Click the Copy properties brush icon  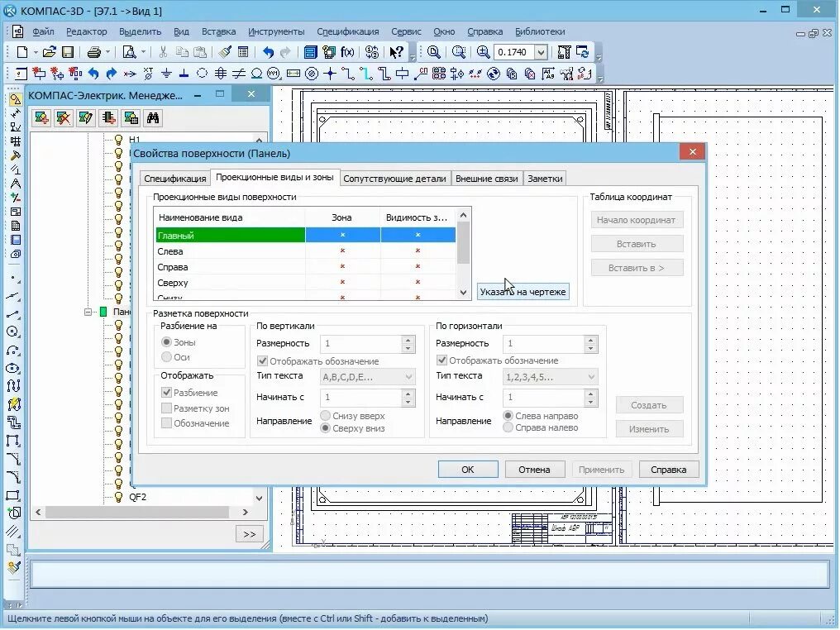point(226,52)
